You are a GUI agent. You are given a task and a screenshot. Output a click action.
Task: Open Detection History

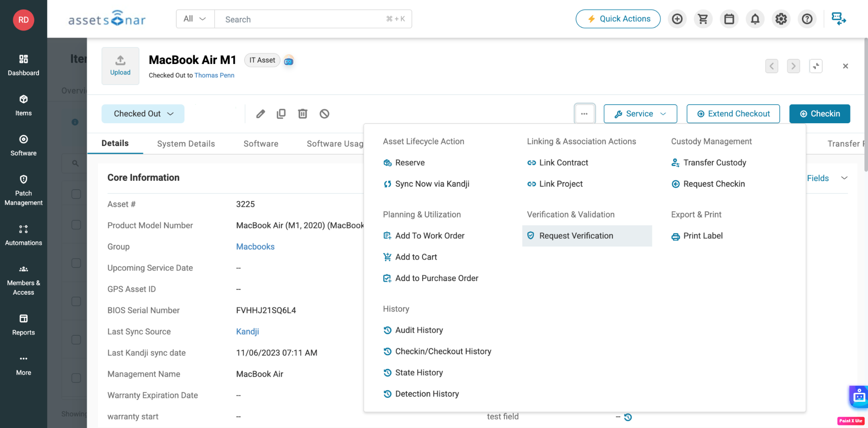click(x=421, y=394)
